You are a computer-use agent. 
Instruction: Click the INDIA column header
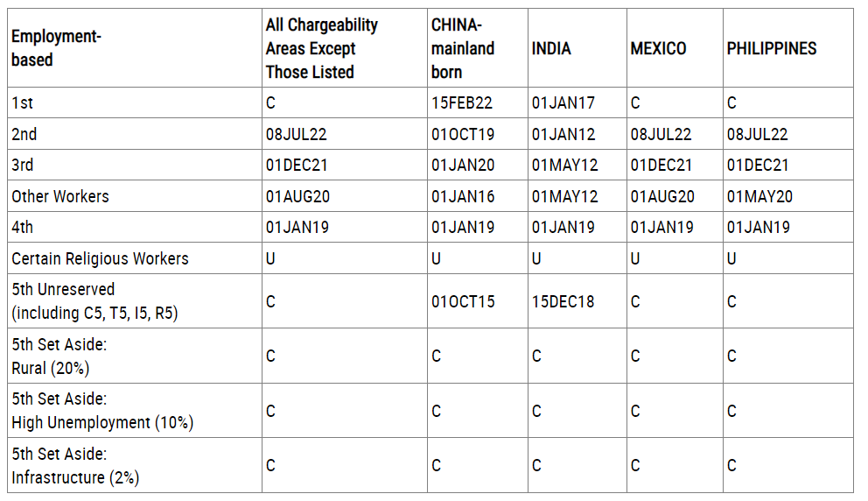[x=577, y=47]
